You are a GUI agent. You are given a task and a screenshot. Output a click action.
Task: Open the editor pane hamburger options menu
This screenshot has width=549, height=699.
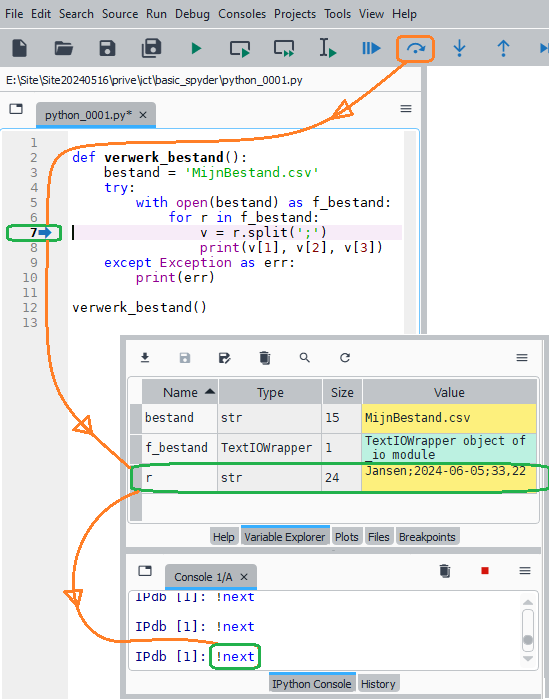(x=406, y=109)
